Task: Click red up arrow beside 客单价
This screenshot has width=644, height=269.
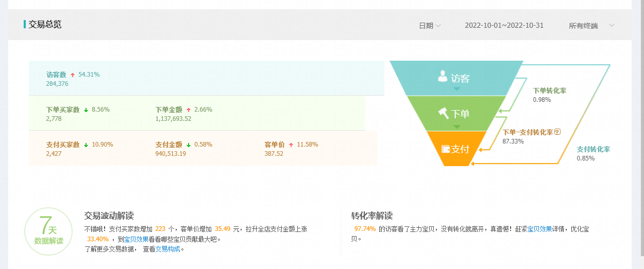Action: [291, 145]
